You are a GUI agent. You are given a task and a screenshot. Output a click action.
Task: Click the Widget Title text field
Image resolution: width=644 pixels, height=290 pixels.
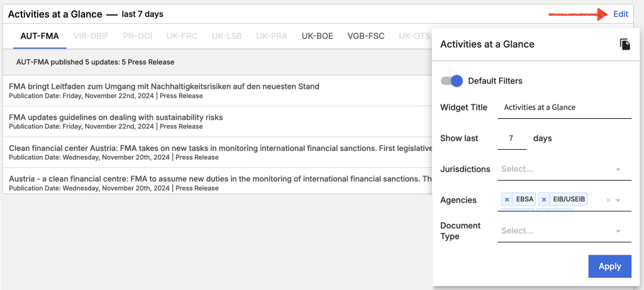click(x=563, y=108)
